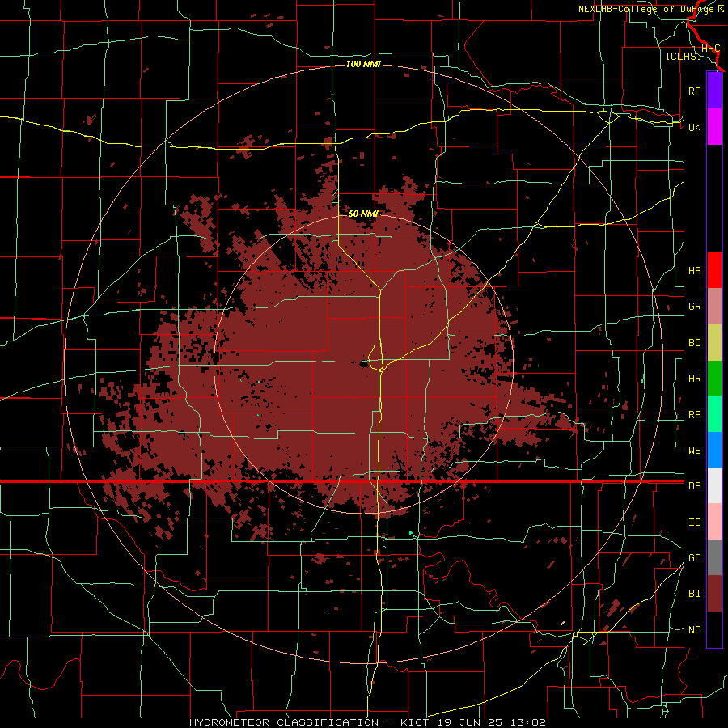
Task: Click the BD legend label
Action: 694,343
